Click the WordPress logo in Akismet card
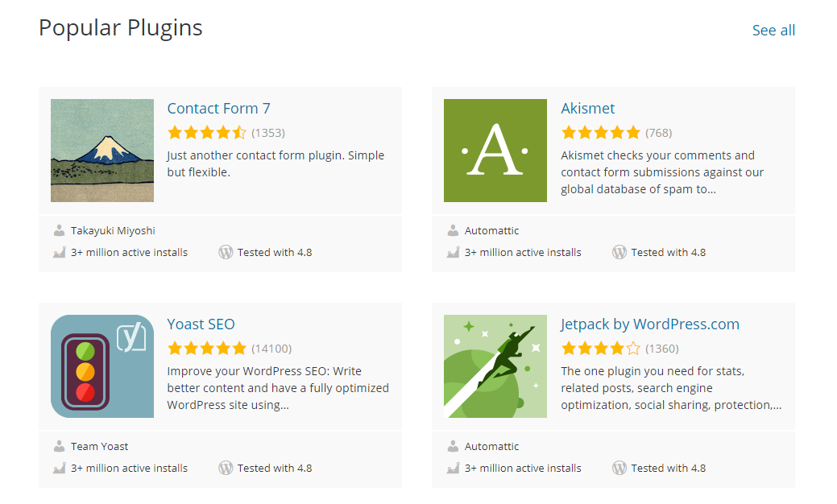Image resolution: width=837 pixels, height=504 pixels. [x=619, y=252]
